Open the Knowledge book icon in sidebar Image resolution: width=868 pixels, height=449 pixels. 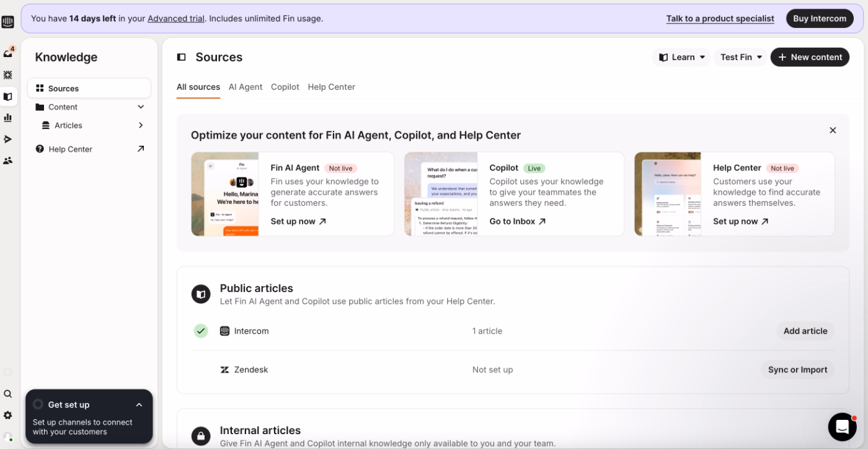[x=8, y=96]
